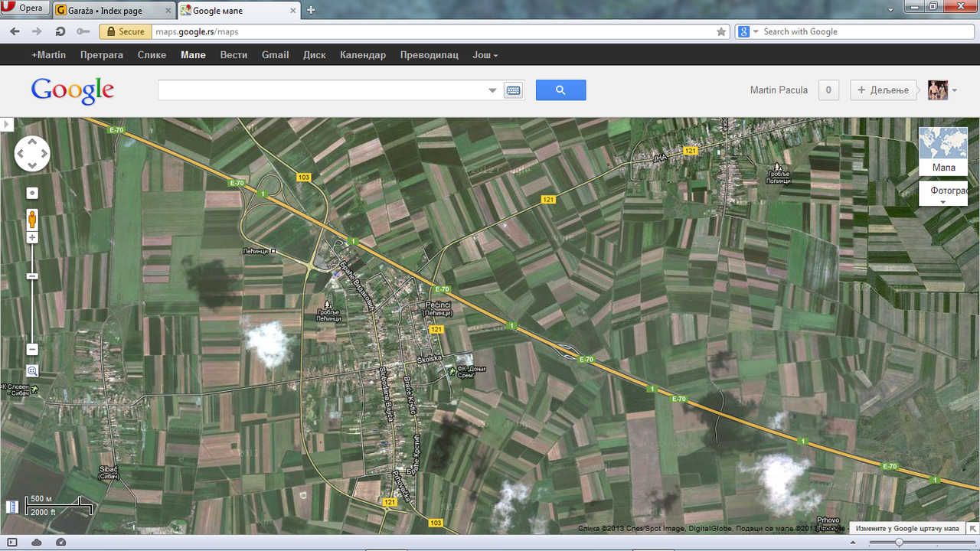980x551 pixels.
Task: Open the password wand key icon
Action: (83, 31)
